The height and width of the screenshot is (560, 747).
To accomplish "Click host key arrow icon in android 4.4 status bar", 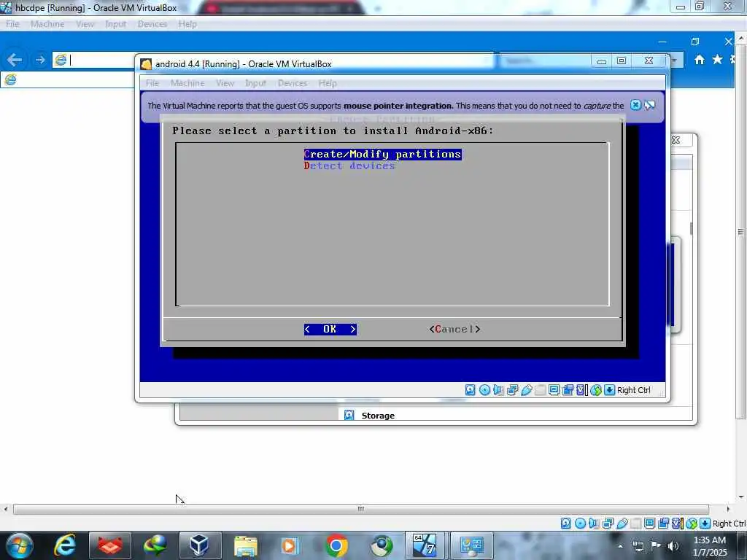I will pyautogui.click(x=609, y=390).
